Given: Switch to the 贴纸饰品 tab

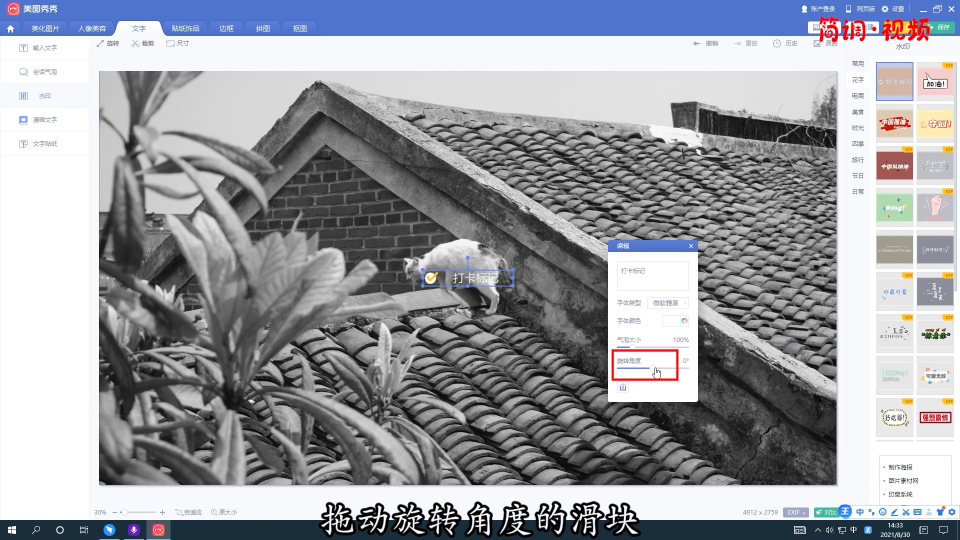Looking at the screenshot, I should click(x=184, y=29).
